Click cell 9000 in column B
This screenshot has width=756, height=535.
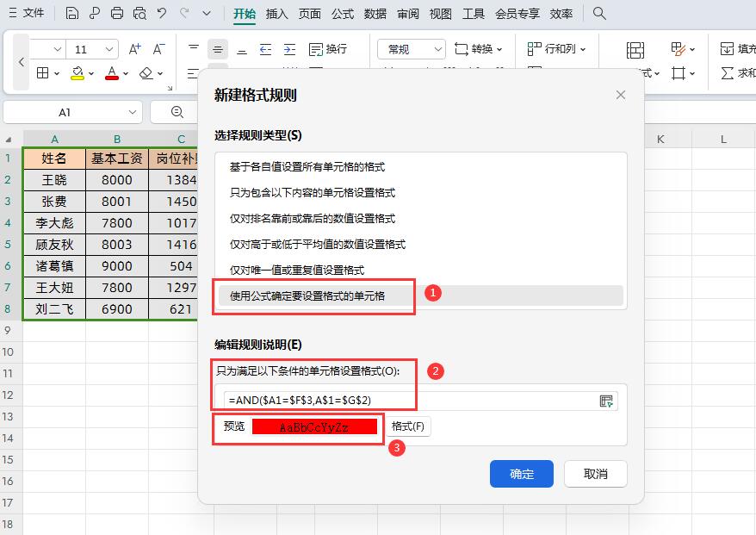[117, 266]
